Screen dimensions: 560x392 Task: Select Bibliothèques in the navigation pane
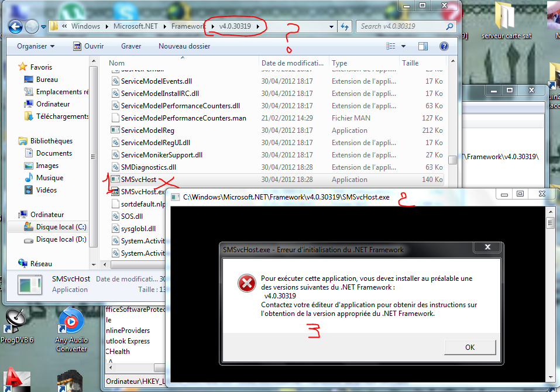coord(46,140)
